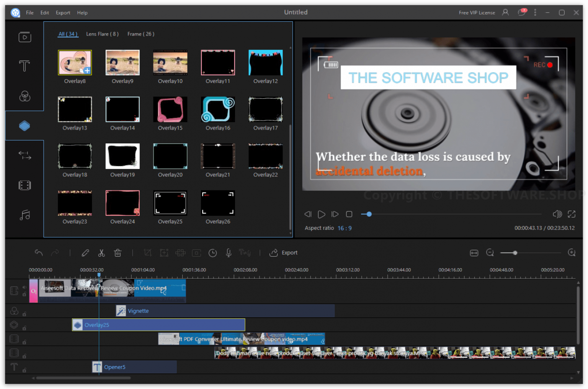The height and width of the screenshot is (389, 588).
Task: Click the Edit pencil icon
Action: (x=85, y=253)
